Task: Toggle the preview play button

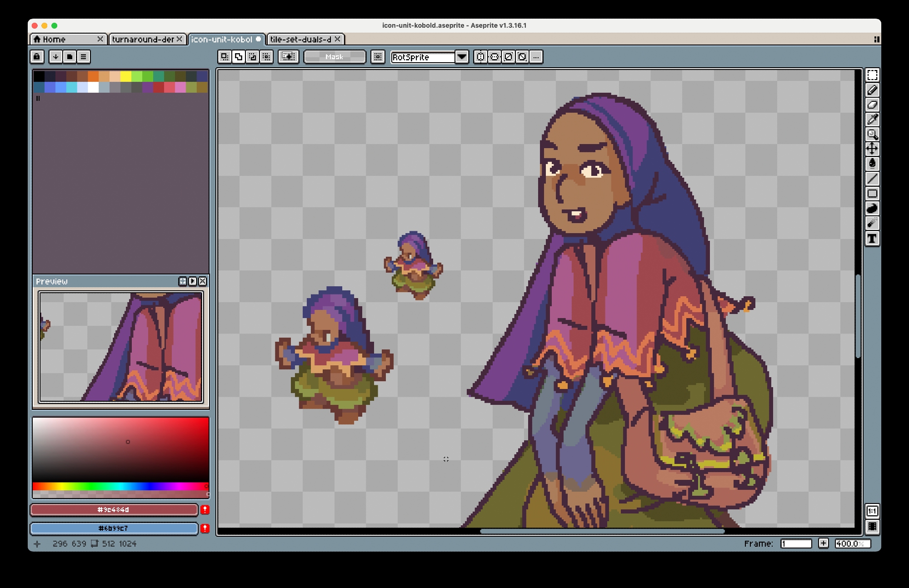Action: point(193,281)
